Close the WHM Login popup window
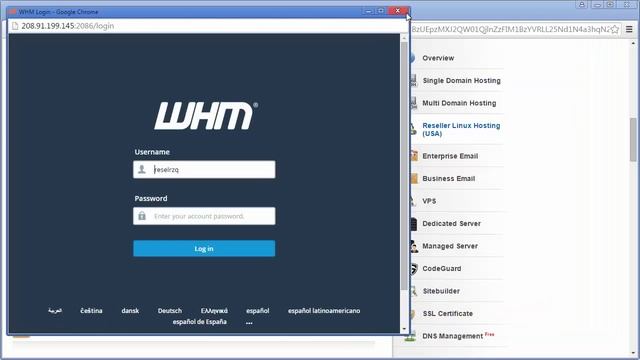The width and height of the screenshot is (640, 360). (398, 11)
